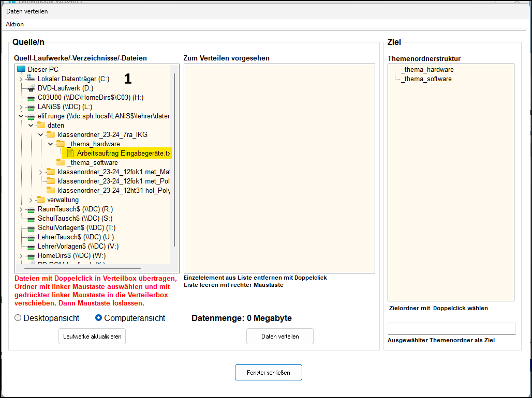Select the elif.runge network drive icon
Image resolution: width=532 pixels, height=398 pixels.
click(31, 116)
